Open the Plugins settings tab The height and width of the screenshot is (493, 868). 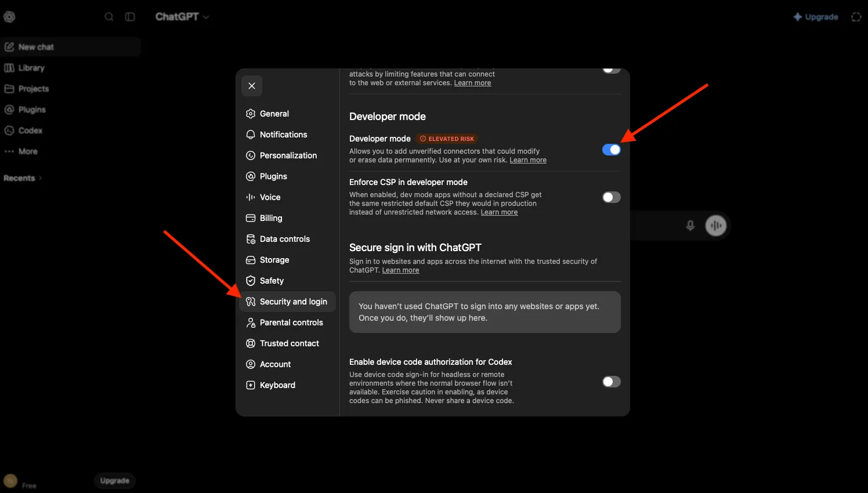click(287, 176)
